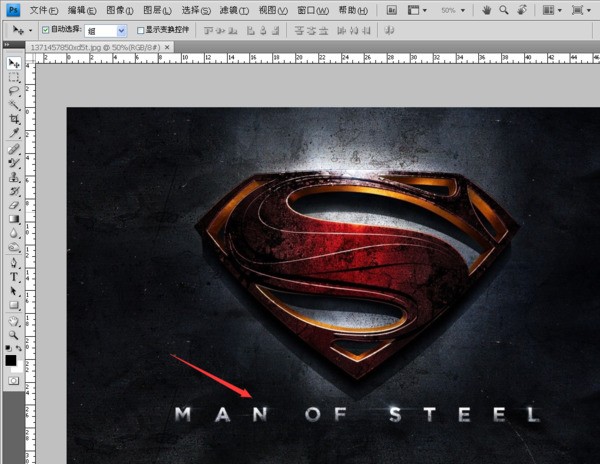
Task: Select the Eraser tool
Action: coord(14,204)
